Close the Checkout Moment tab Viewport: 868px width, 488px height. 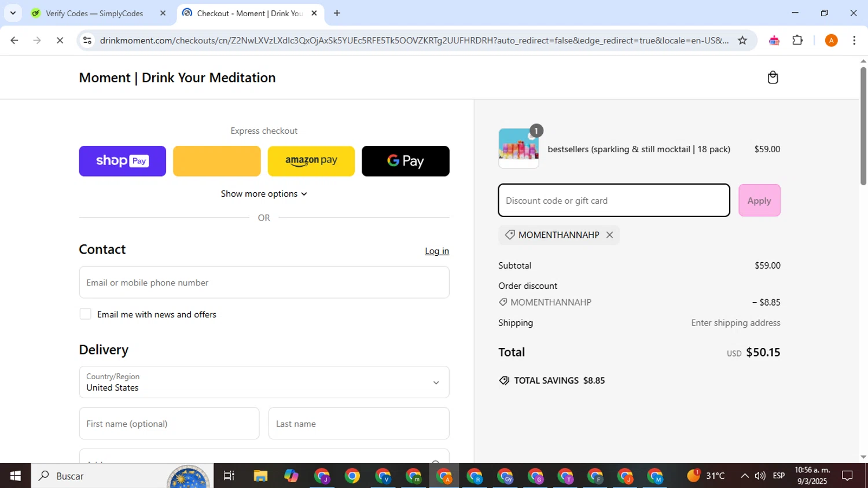[x=314, y=13]
